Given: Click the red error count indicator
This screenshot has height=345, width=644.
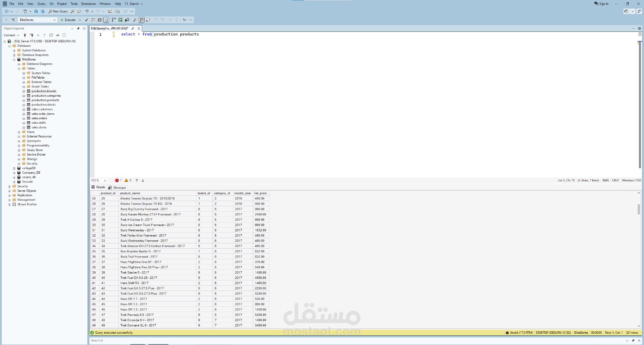Looking at the screenshot, I should (118, 181).
